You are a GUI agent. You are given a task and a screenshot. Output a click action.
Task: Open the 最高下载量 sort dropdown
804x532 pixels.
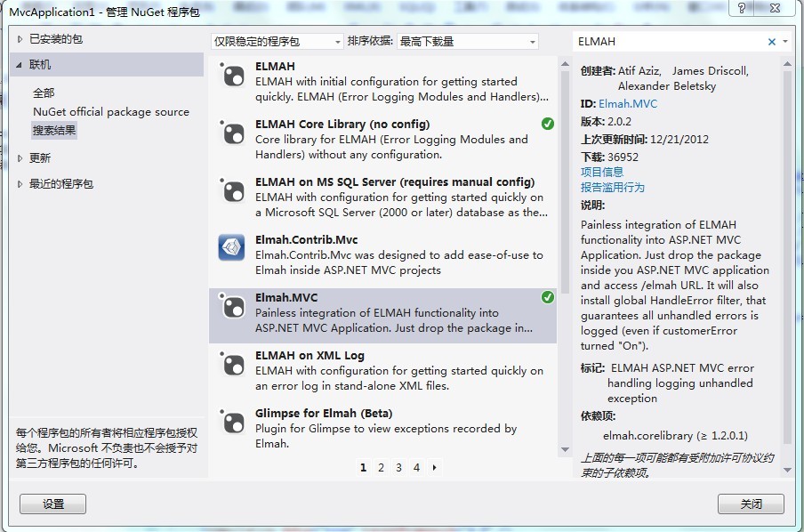[468, 42]
